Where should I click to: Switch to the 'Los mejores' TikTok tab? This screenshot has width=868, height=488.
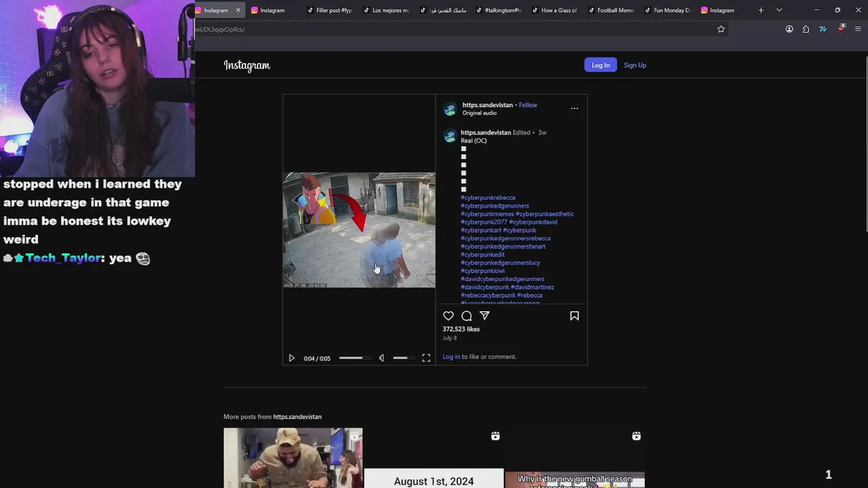point(385,10)
